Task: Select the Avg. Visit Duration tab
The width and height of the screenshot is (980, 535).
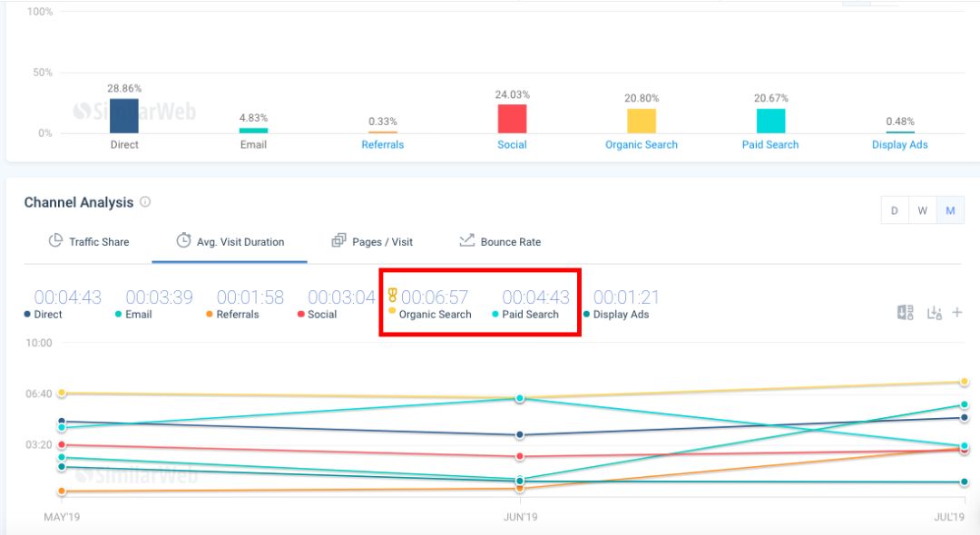Action: coord(230,241)
